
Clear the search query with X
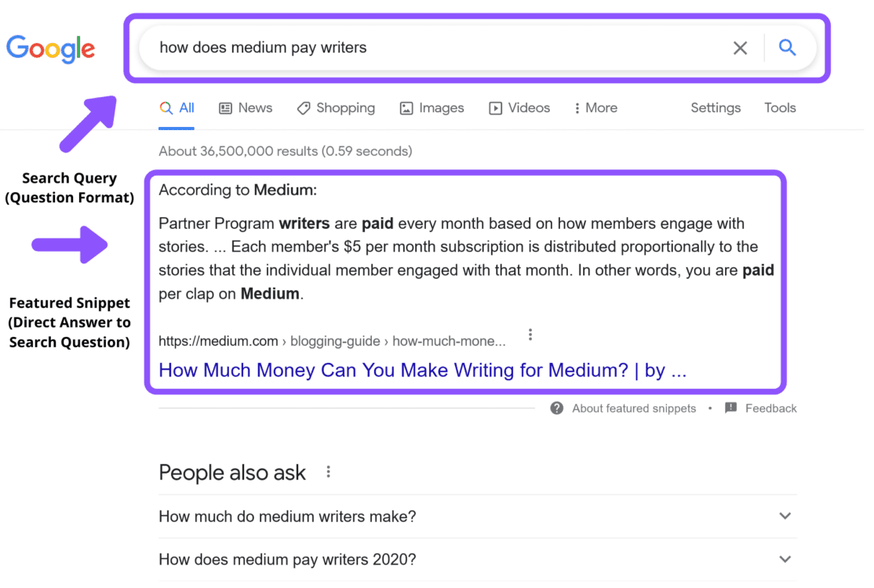click(740, 48)
